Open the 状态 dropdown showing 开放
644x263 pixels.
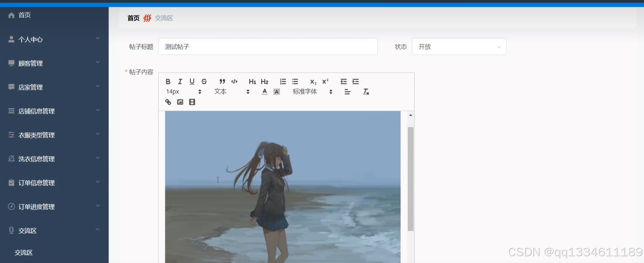click(x=459, y=47)
